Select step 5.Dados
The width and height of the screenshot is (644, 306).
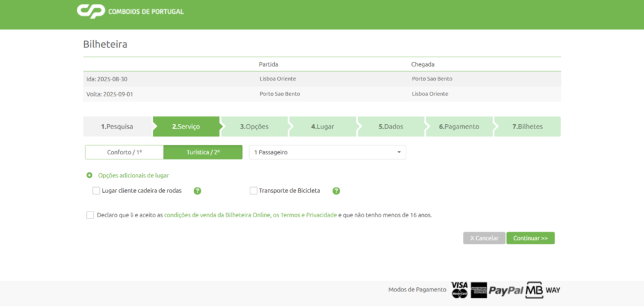pos(391,127)
